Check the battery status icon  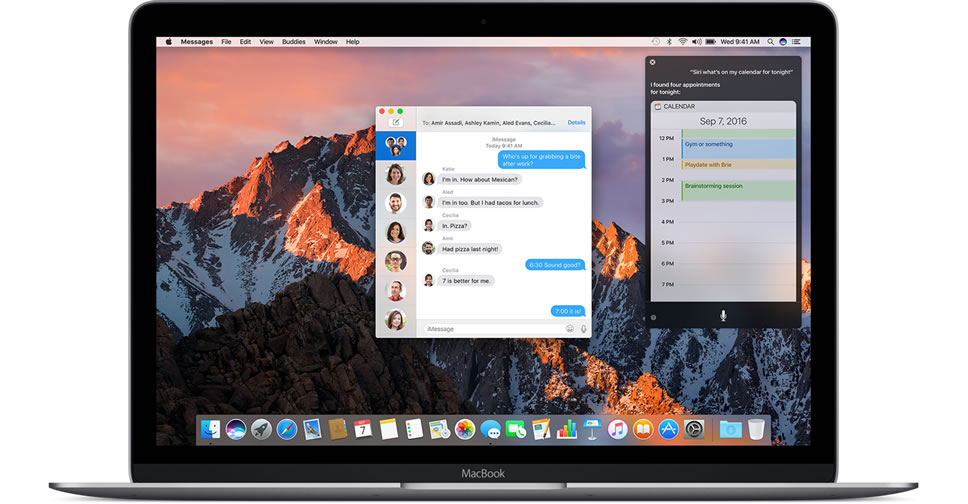click(x=711, y=42)
